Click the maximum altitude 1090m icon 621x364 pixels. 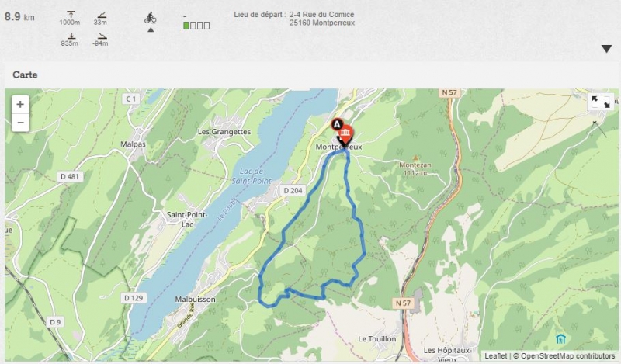71,14
